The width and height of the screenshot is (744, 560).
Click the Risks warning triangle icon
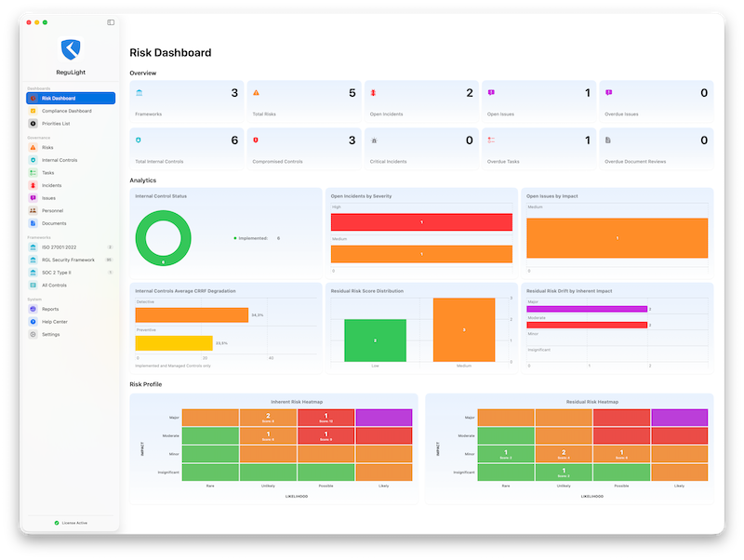coord(33,148)
